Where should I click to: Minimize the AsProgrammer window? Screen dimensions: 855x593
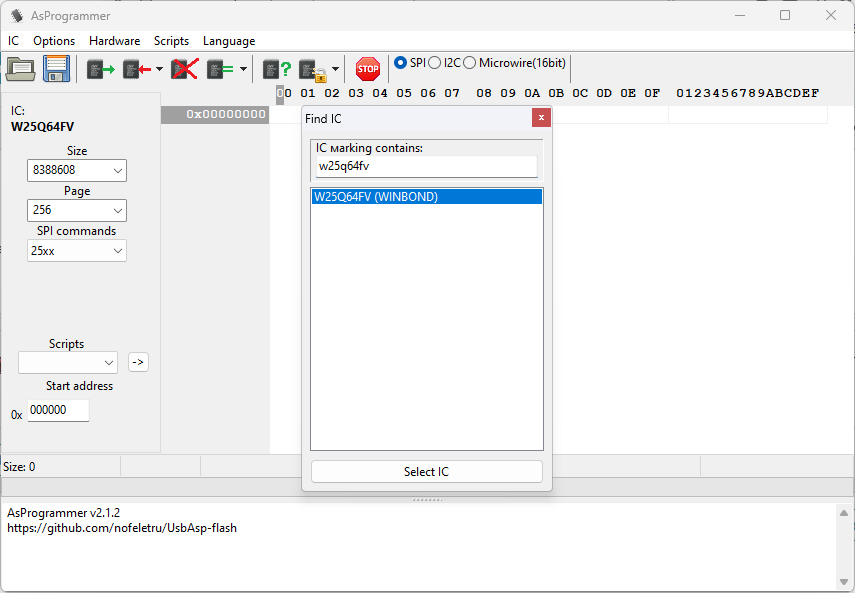[x=740, y=15]
